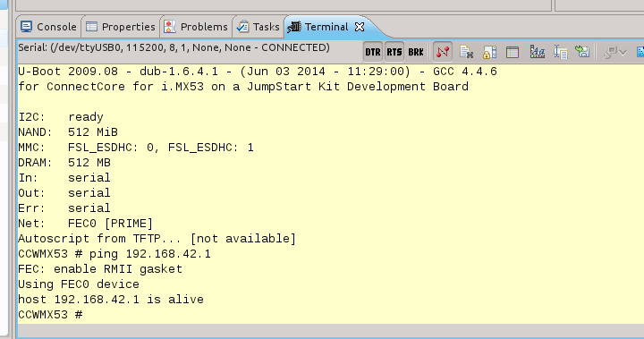This screenshot has width=644, height=339.
Task: Open terminal font settings icon
Action: (x=538, y=52)
